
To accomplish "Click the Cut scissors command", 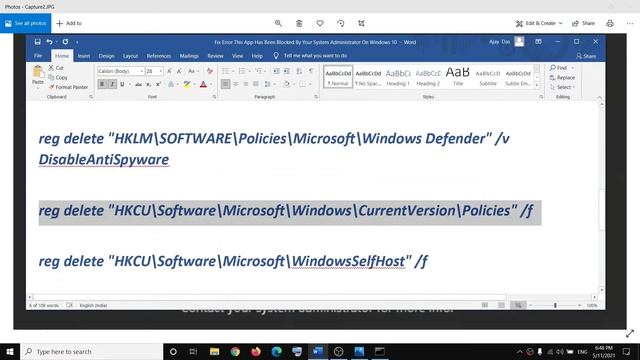I will [56, 68].
